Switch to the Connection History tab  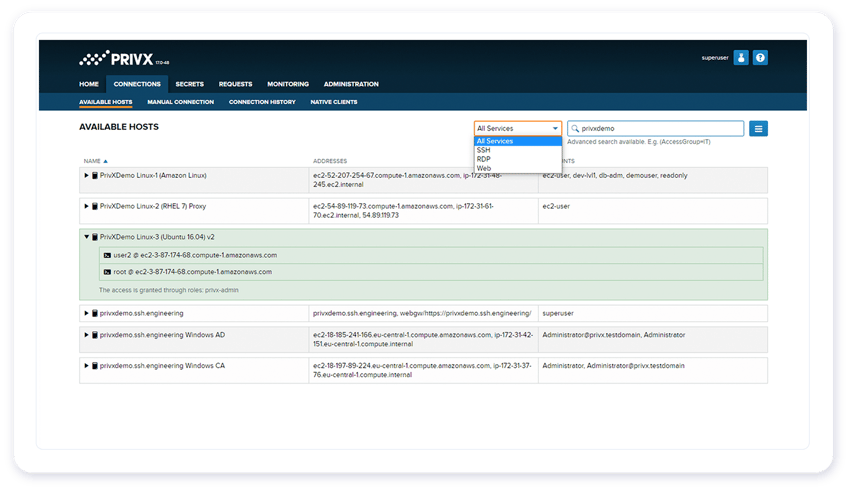262,102
